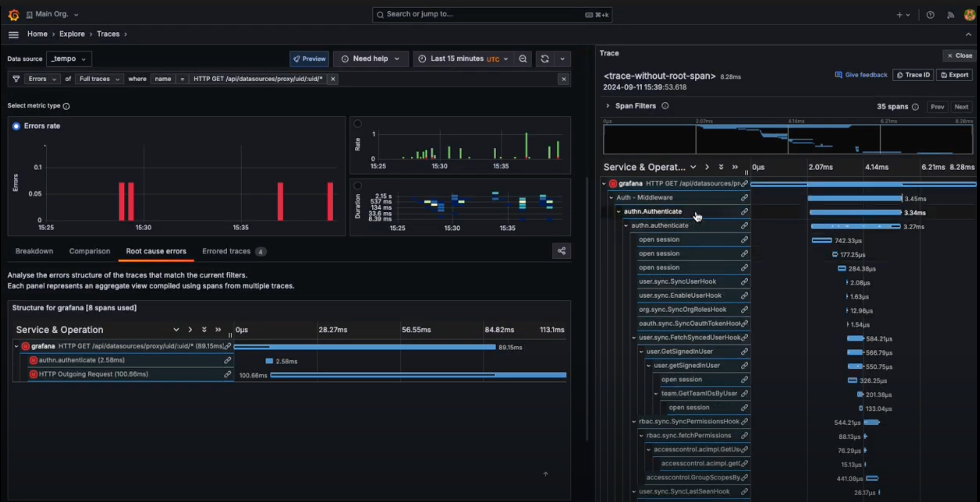Image resolution: width=980 pixels, height=502 pixels.
Task: Click the refresh query icon
Action: point(545,59)
